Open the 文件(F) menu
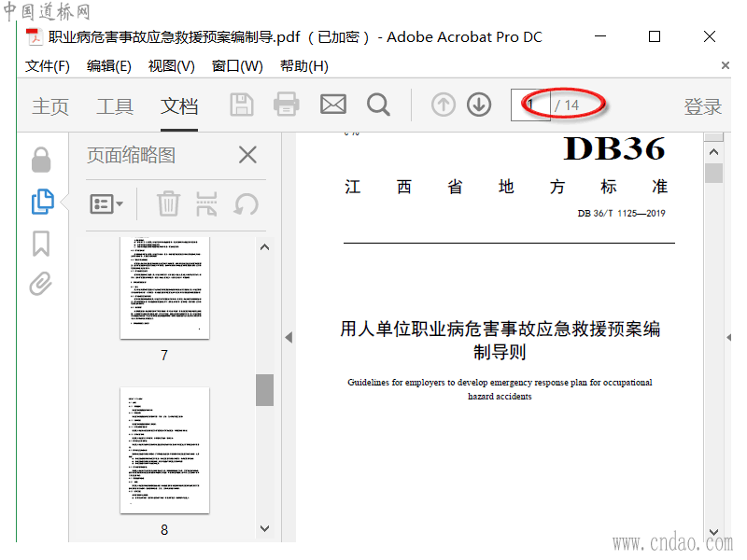Image resolution: width=747 pixels, height=560 pixels. point(48,66)
